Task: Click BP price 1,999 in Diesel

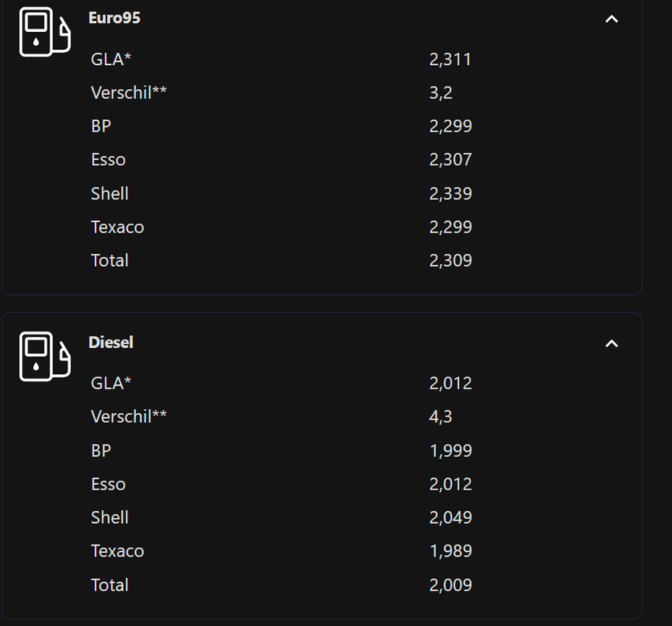Action: pos(450,450)
